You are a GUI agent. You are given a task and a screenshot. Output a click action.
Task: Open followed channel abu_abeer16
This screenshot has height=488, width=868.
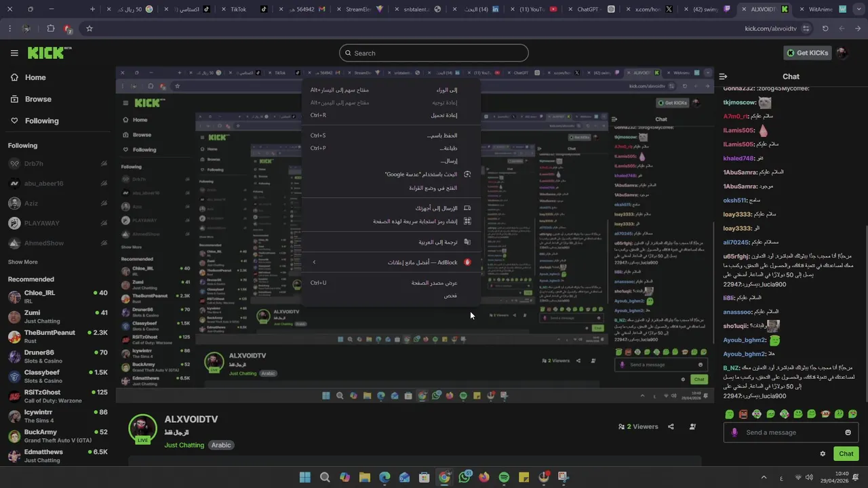click(58, 183)
